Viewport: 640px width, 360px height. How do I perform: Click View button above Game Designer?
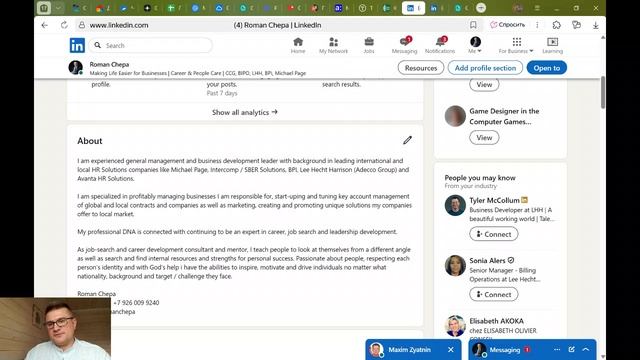[484, 84]
